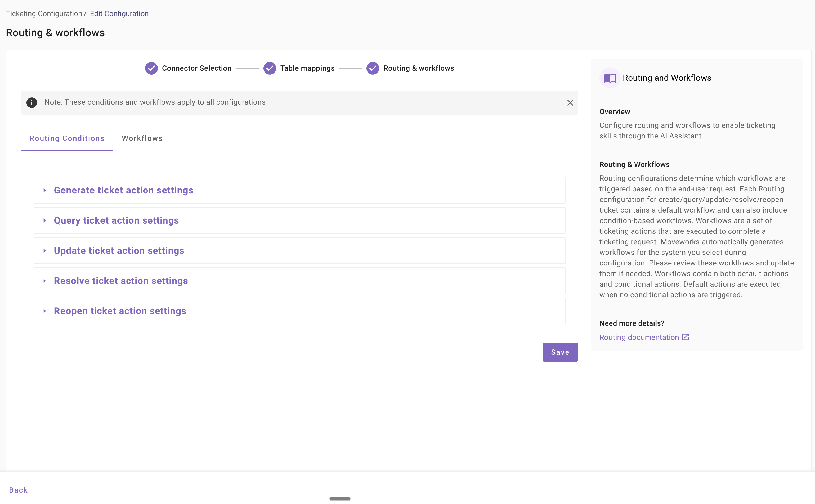Open the Routing documentation link
Image resolution: width=815 pixels, height=504 pixels.
(x=639, y=337)
